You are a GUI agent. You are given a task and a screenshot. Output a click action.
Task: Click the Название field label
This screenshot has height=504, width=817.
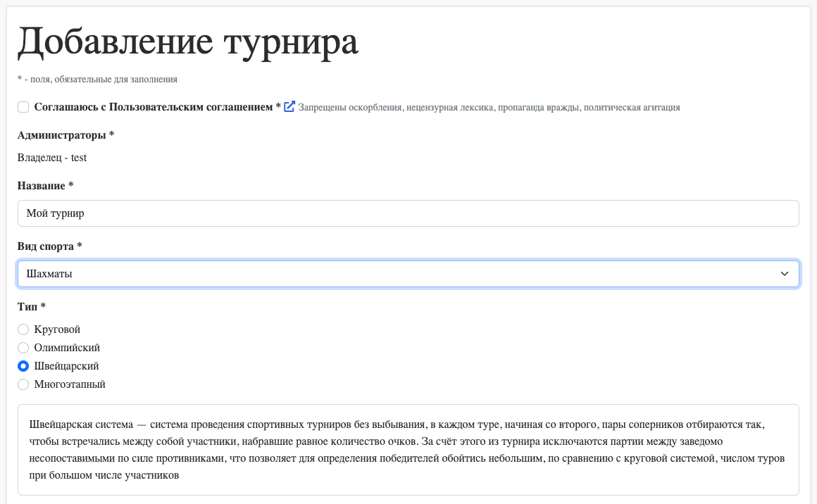(45, 186)
